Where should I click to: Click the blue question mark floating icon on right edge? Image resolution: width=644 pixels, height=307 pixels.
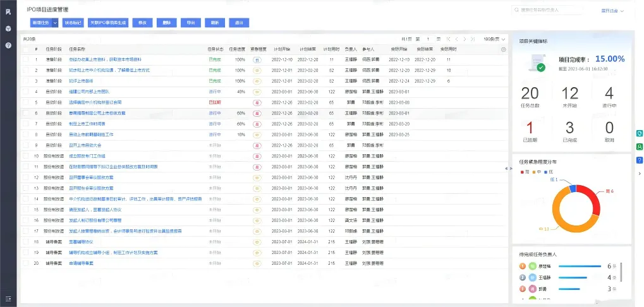pyautogui.click(x=640, y=160)
